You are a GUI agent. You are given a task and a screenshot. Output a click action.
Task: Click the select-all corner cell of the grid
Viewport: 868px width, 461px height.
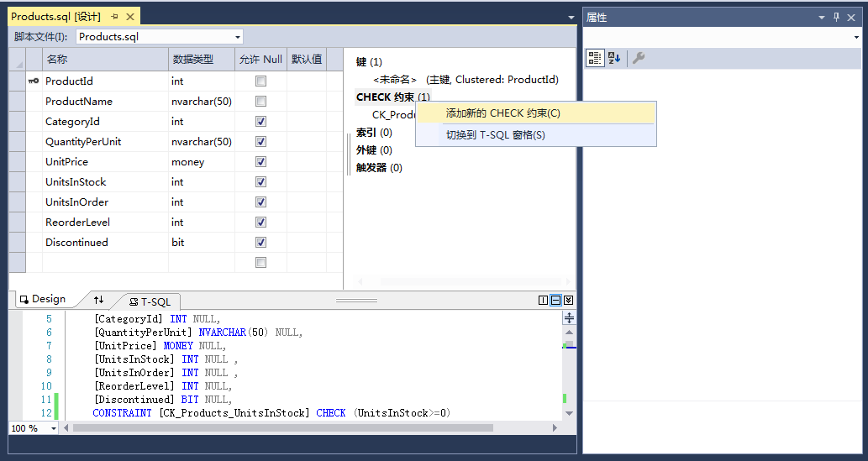pos(17,60)
